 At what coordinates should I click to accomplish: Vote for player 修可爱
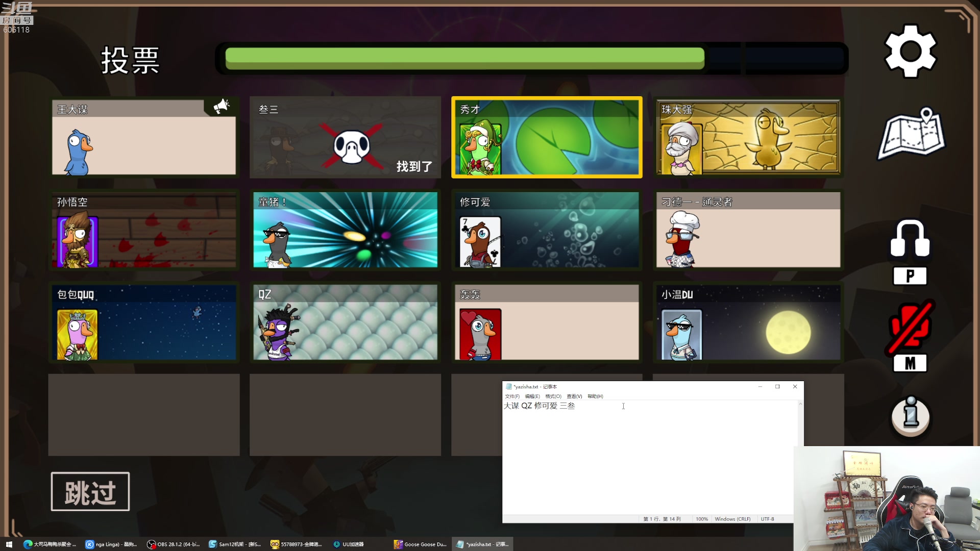(547, 230)
